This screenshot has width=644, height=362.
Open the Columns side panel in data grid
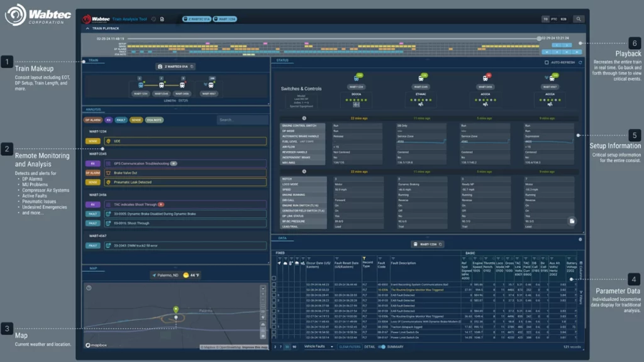click(581, 269)
